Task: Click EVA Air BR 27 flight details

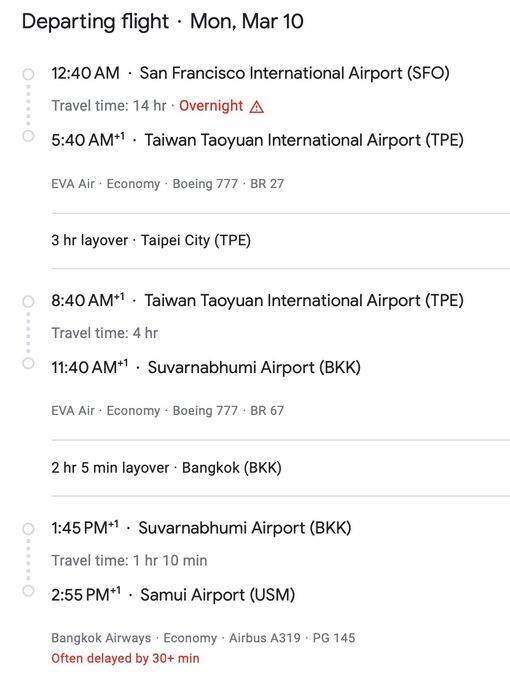Action: 167,184
